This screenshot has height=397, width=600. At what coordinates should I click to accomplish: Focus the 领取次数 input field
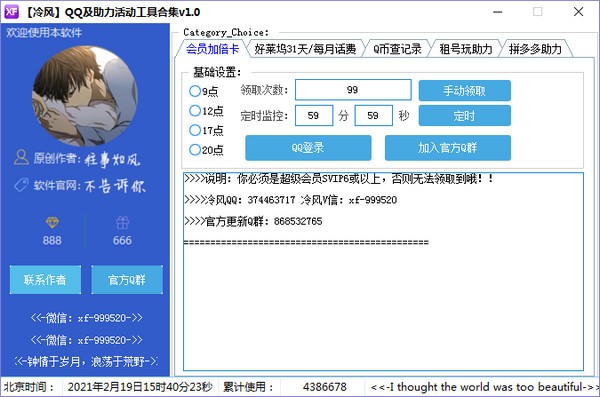click(353, 90)
